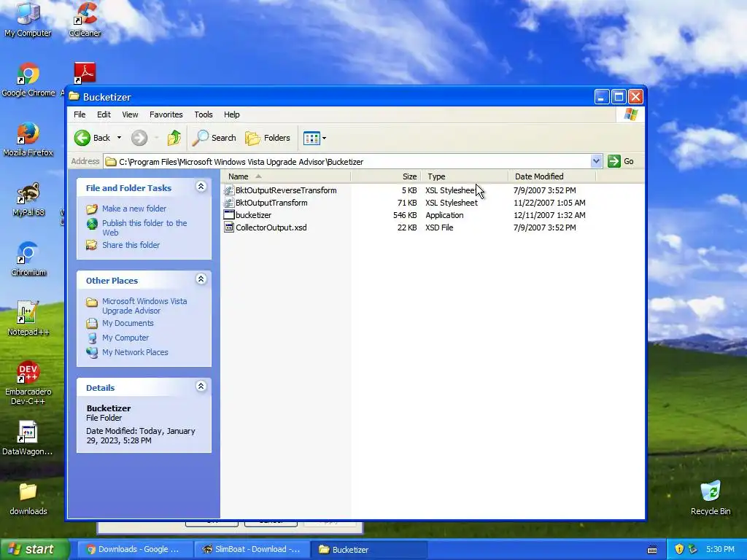Click the Start button
This screenshot has height=560, width=747.
34,549
